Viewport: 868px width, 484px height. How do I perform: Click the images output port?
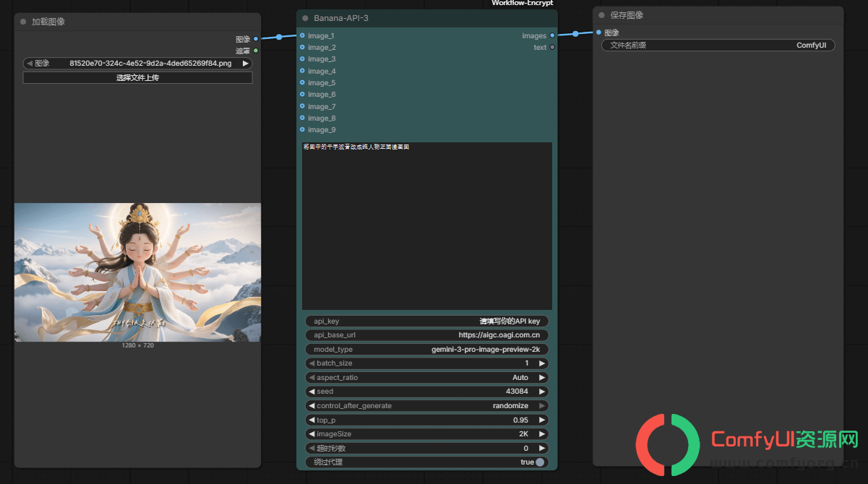[x=552, y=35]
